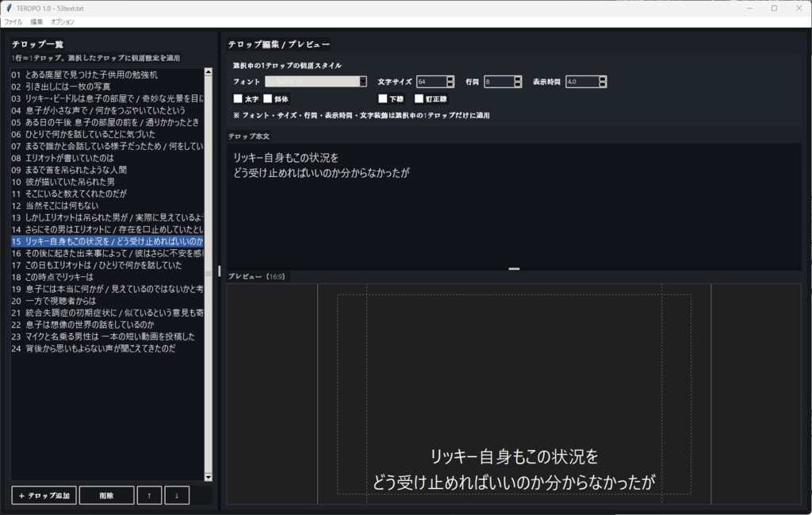Increase 表示時間 with up spinner arrow
The image size is (812, 515).
603,79
